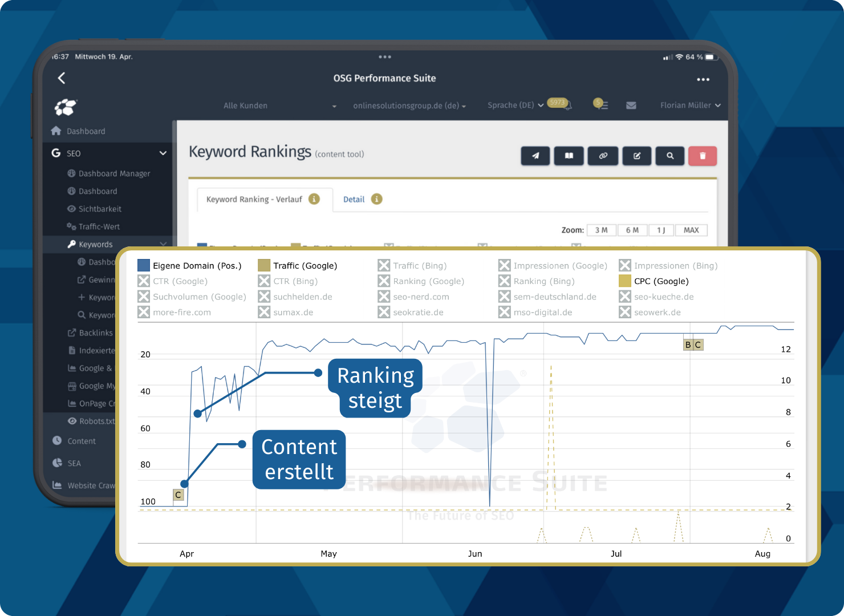Click the gears icon next to Traffic-Wert
The image size is (844, 616).
[x=71, y=226]
